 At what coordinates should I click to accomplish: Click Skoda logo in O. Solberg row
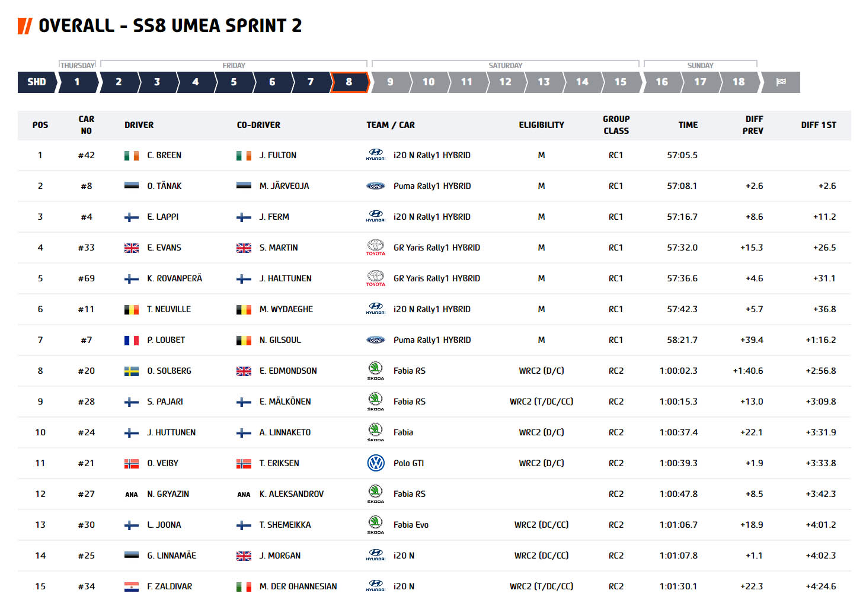pos(376,371)
